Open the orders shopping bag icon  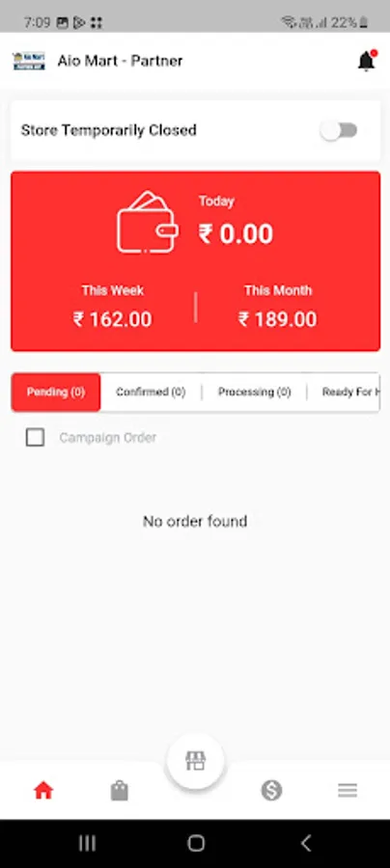[119, 791]
